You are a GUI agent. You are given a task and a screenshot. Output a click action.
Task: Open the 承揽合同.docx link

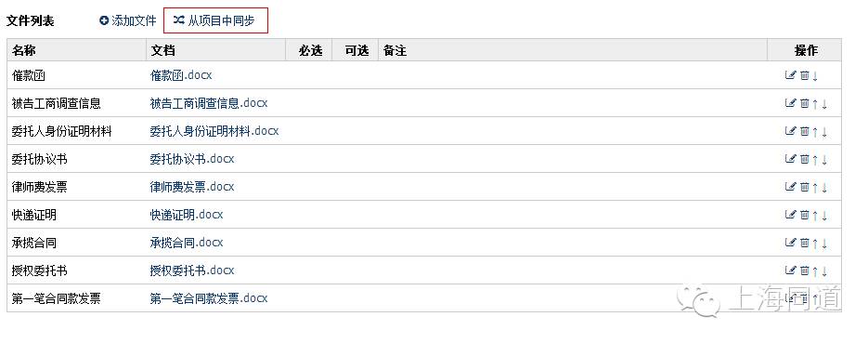(187, 243)
